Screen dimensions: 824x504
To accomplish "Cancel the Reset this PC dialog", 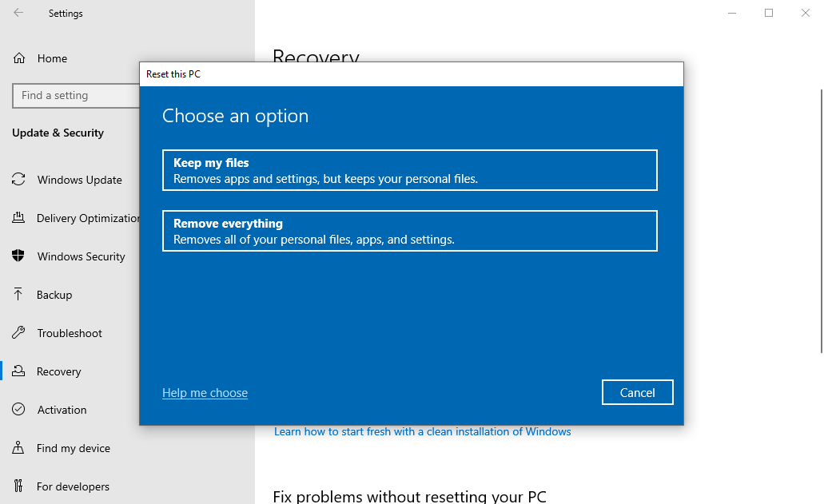I will (637, 392).
